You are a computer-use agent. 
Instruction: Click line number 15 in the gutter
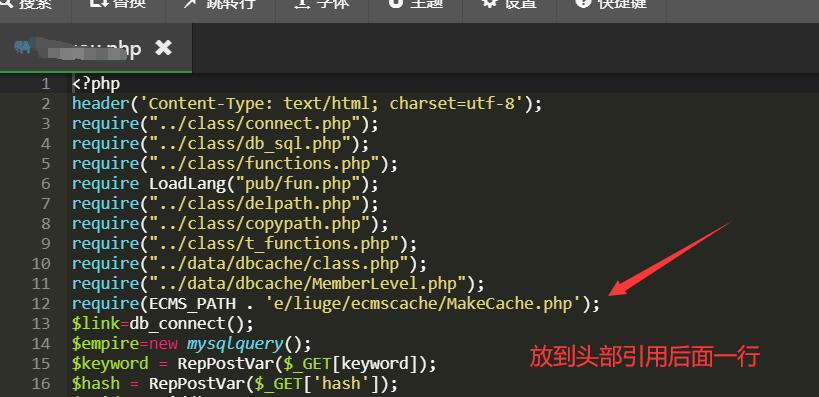coord(41,363)
